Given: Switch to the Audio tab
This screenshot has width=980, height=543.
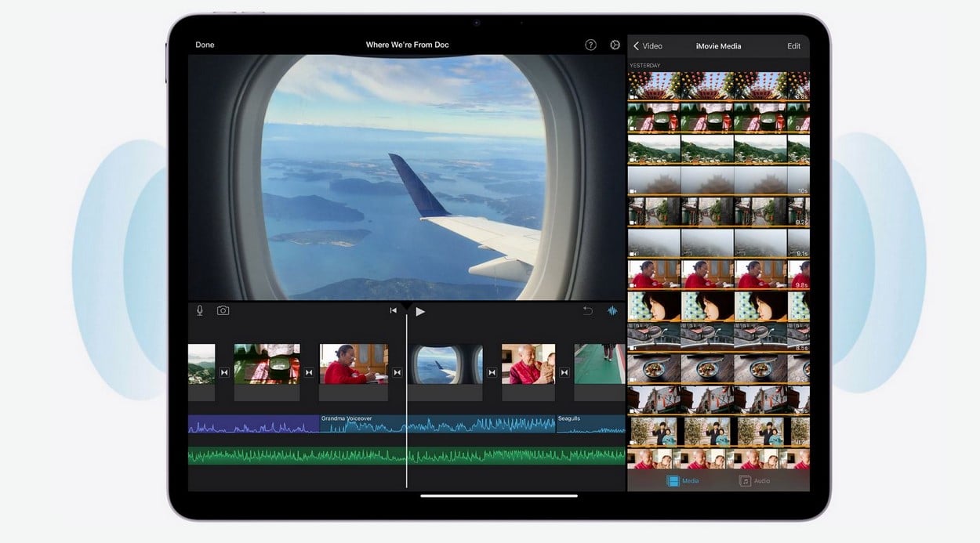Looking at the screenshot, I should tap(754, 480).
